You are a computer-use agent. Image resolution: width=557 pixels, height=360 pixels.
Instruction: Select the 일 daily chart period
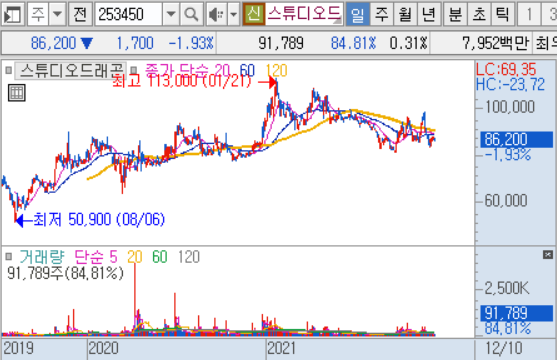click(x=357, y=14)
